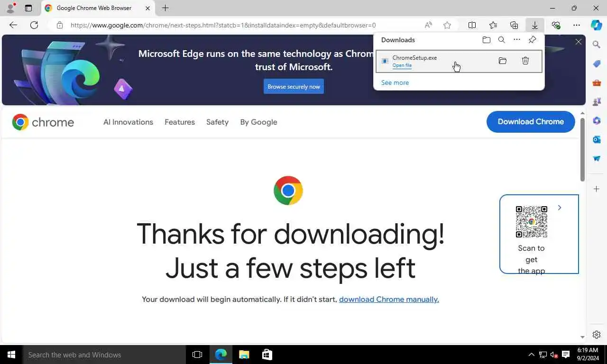Click the QR code image

[532, 222]
